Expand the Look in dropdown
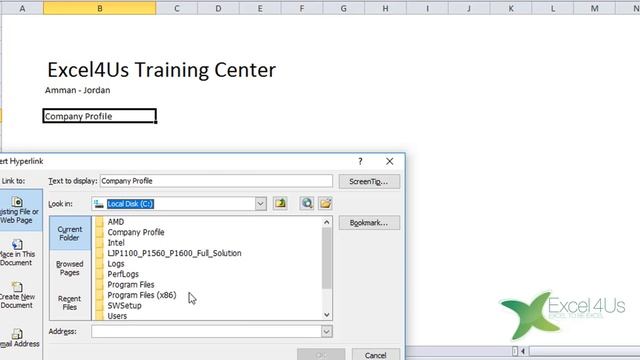The image size is (640, 360). click(260, 204)
